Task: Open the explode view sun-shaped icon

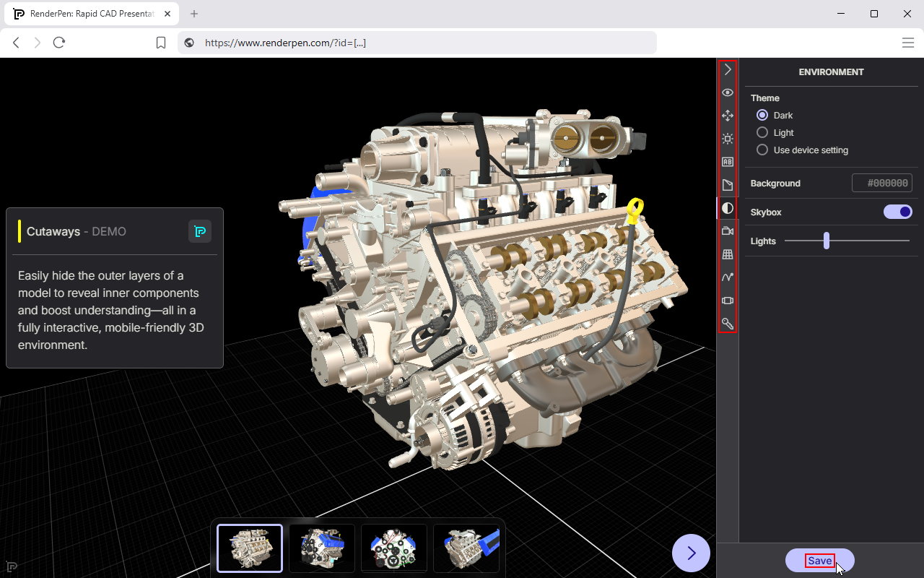Action: pyautogui.click(x=728, y=139)
